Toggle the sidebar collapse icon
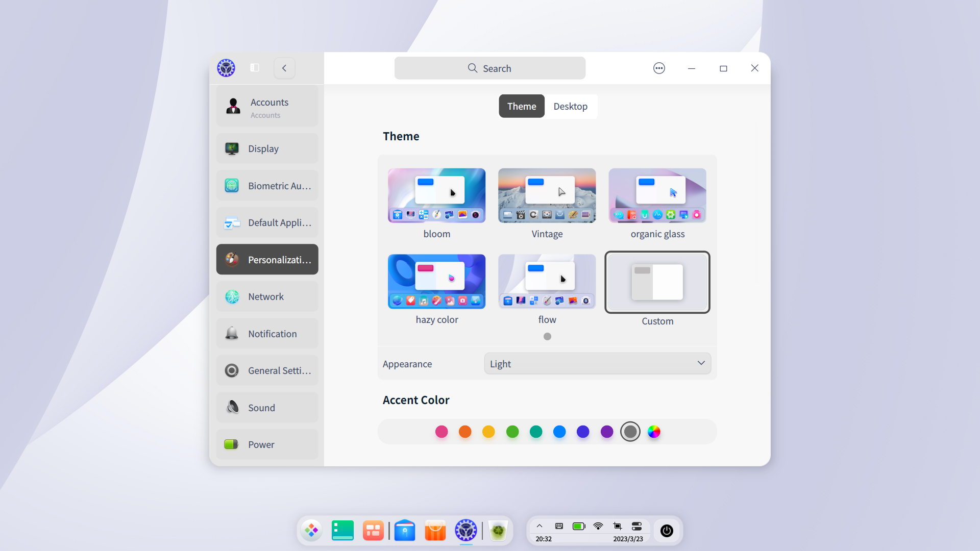Viewport: 980px width, 551px height. [255, 68]
